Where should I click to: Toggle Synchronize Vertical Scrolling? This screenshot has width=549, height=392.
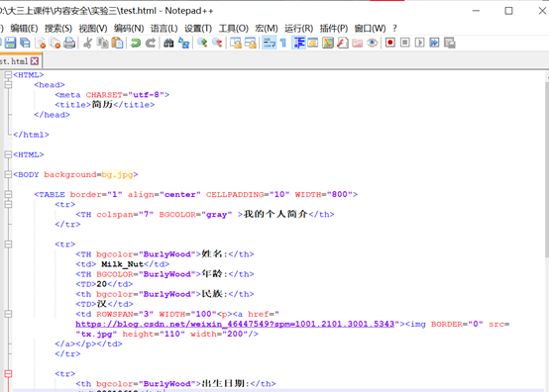point(236,43)
